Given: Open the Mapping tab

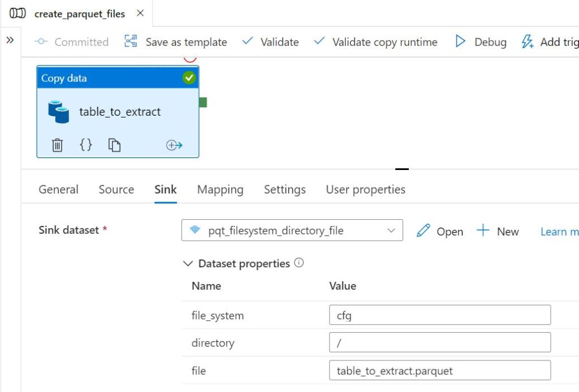Looking at the screenshot, I should pos(220,190).
